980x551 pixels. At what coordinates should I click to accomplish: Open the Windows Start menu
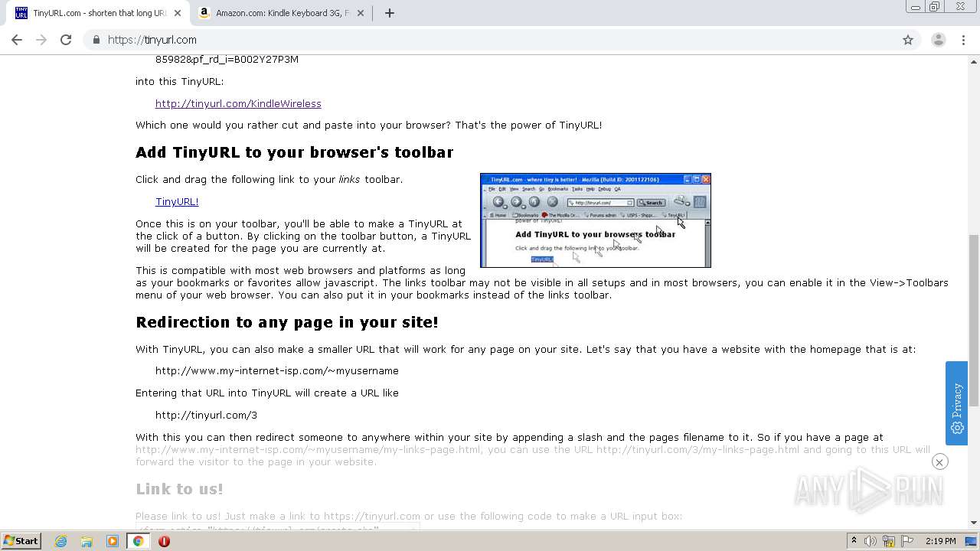click(21, 540)
